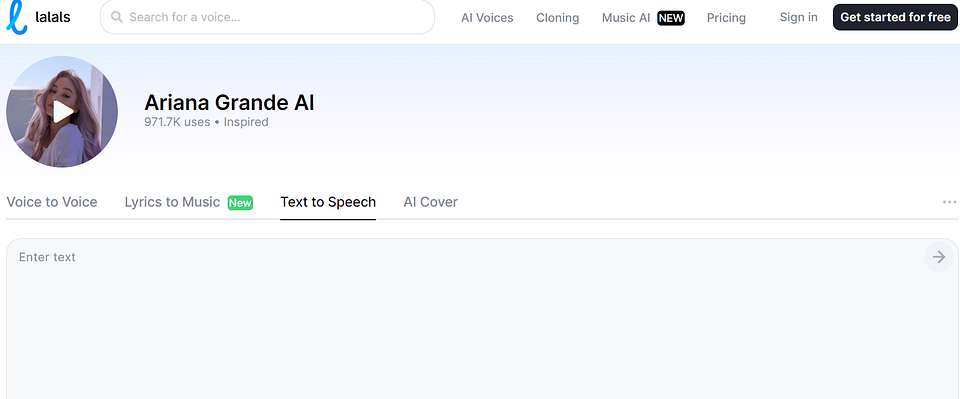Open AI Voices in the top navigation
Image resolution: width=960 pixels, height=399 pixels.
click(487, 18)
